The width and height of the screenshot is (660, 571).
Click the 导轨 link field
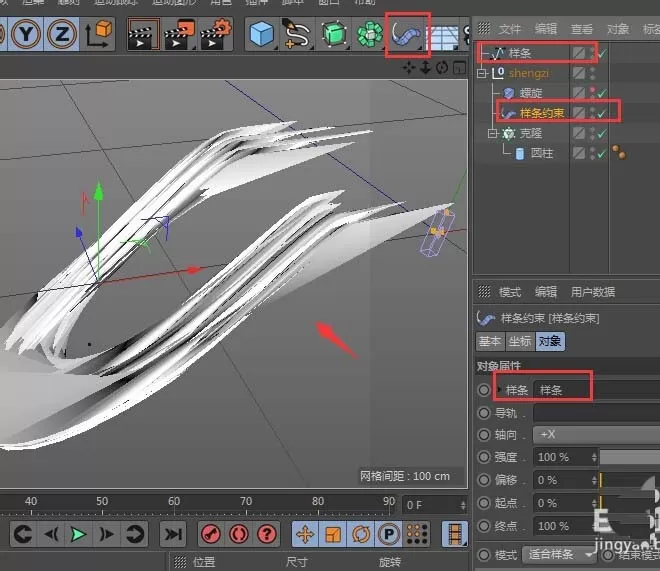pos(596,413)
